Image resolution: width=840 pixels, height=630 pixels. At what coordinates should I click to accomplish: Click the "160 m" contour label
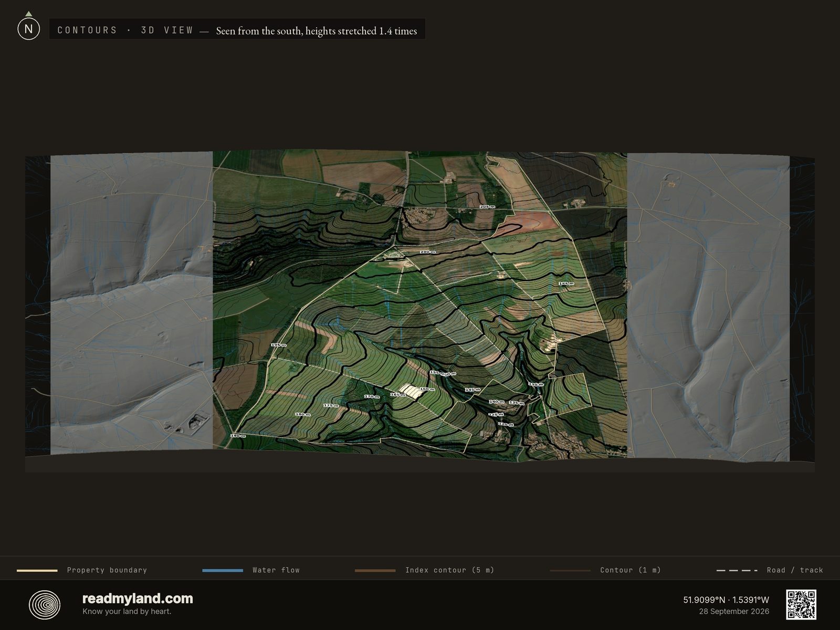click(427, 389)
